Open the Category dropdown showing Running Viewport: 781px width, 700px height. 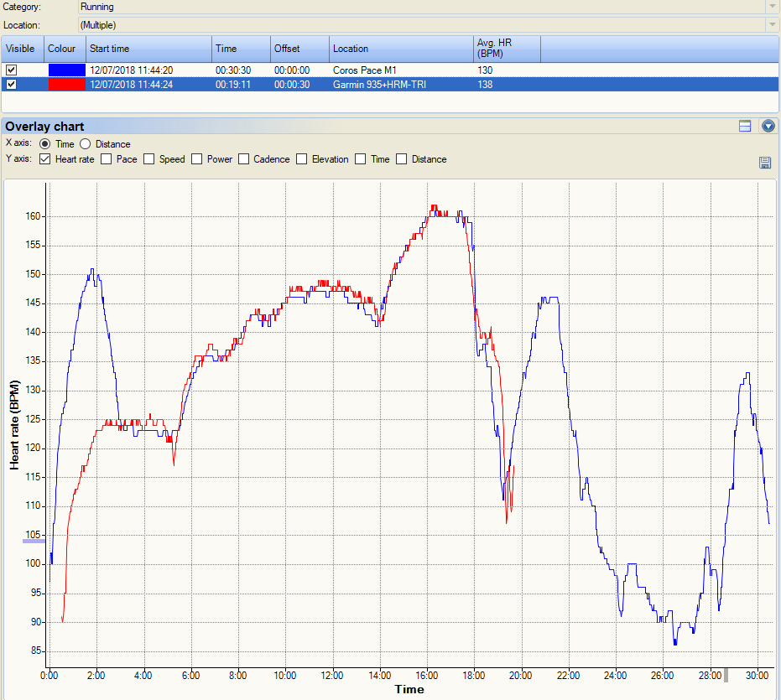pyautogui.click(x=772, y=7)
